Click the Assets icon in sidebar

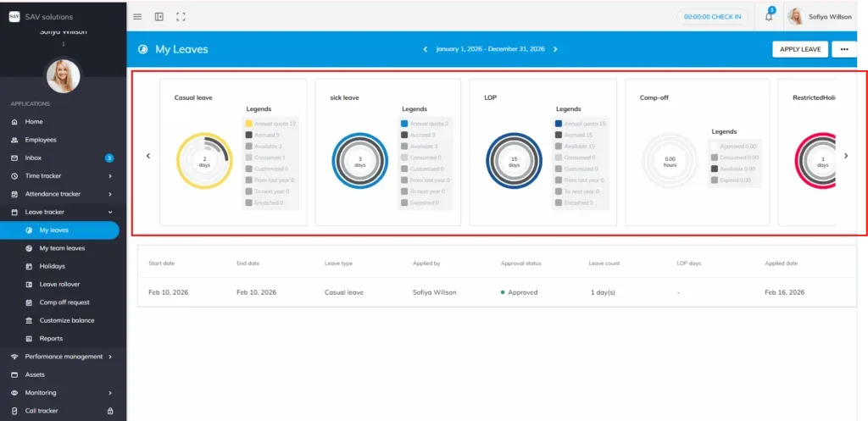point(15,374)
